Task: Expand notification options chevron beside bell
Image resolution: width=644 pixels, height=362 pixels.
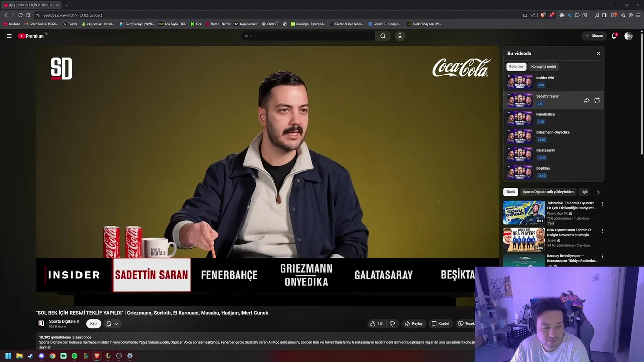Action: tap(116, 324)
